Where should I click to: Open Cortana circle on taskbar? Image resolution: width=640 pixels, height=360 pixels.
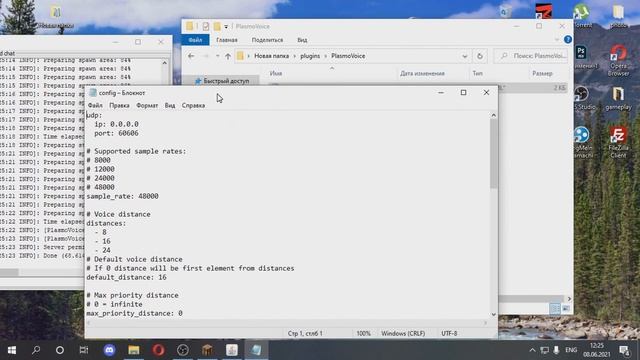[60, 350]
